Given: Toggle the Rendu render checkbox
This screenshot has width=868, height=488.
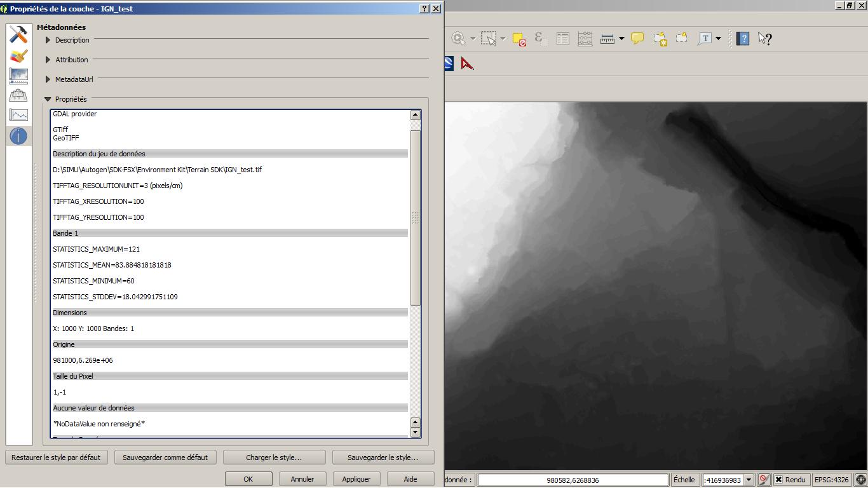Looking at the screenshot, I should click(x=778, y=480).
